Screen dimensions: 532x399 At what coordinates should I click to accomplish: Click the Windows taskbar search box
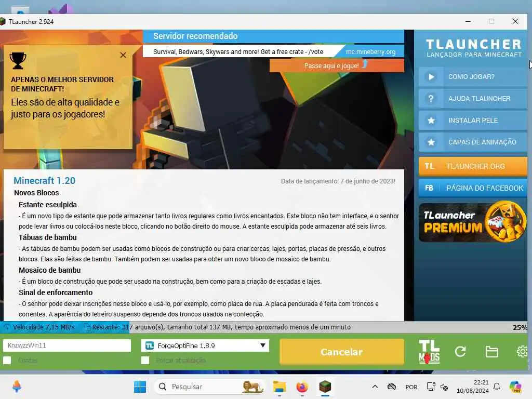coord(210,387)
